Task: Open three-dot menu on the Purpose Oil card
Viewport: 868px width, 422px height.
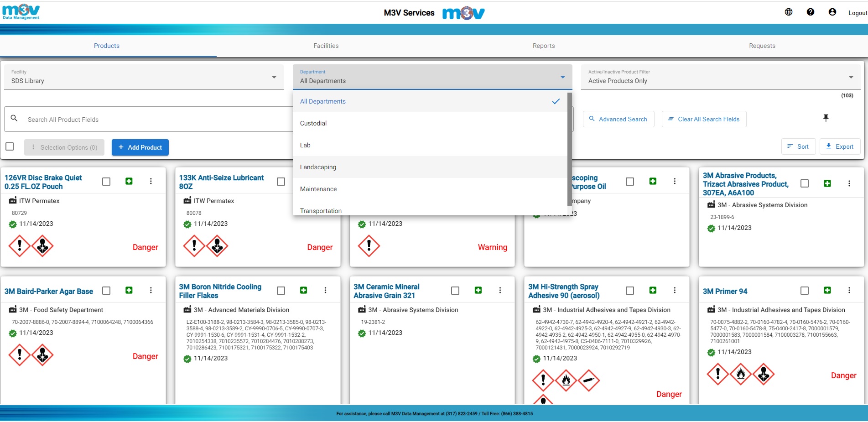Action: pyautogui.click(x=675, y=181)
